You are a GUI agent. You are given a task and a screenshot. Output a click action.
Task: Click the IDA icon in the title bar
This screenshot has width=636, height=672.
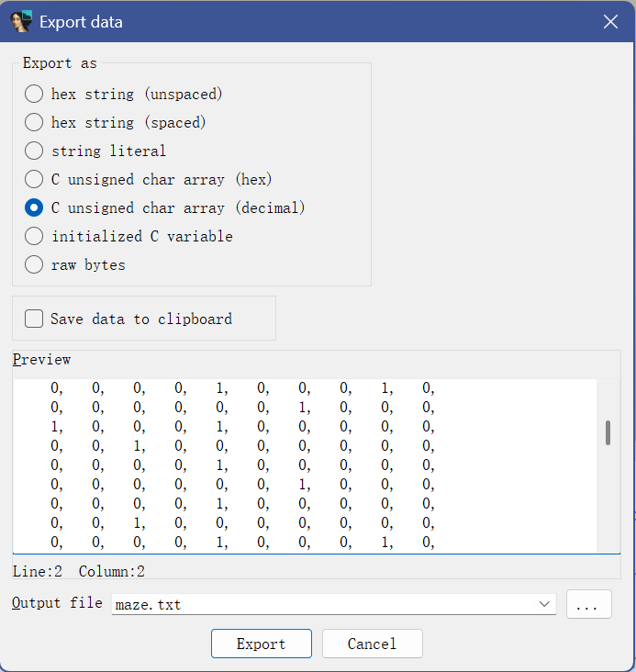click(x=21, y=21)
